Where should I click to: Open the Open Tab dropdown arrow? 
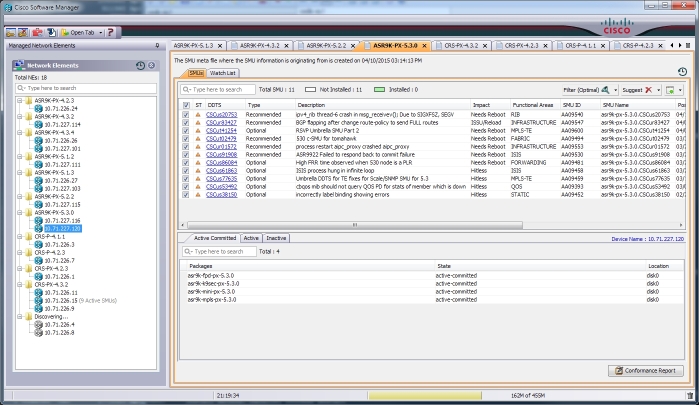pyautogui.click(x=101, y=33)
